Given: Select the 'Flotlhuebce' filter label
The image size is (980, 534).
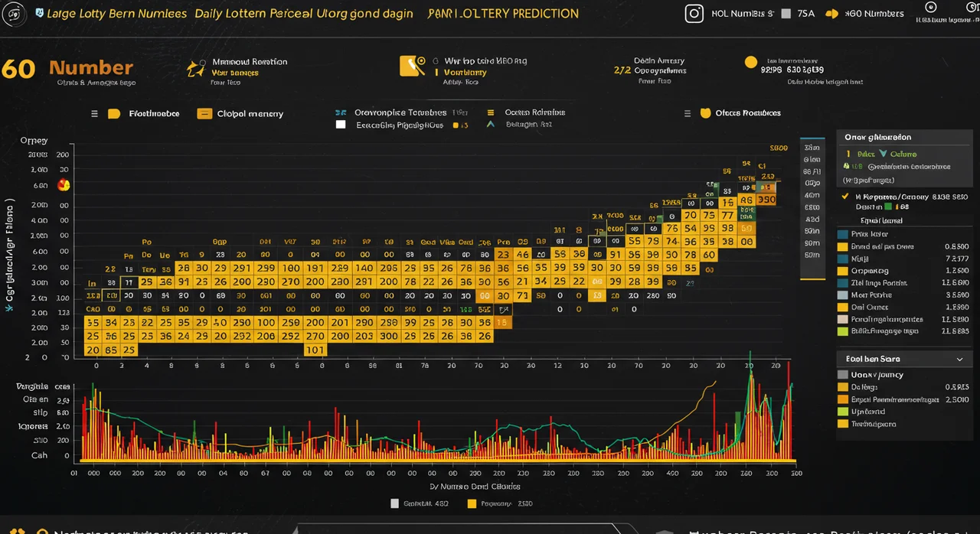Looking at the screenshot, I should coord(154,113).
